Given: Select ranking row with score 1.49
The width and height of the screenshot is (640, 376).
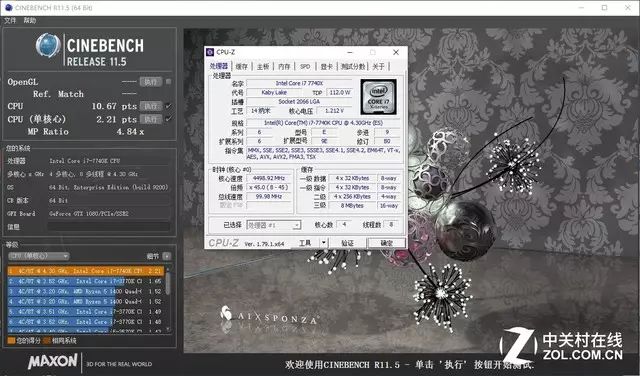Looking at the screenshot, I should pyautogui.click(x=86, y=311).
